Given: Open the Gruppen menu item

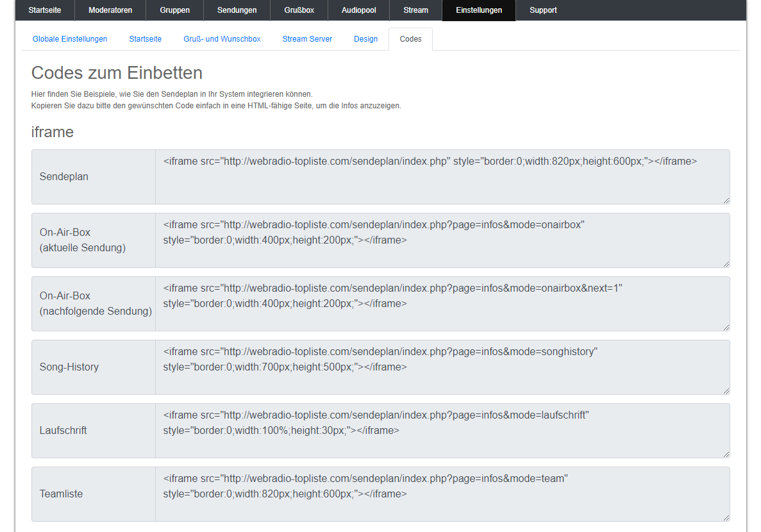Looking at the screenshot, I should pos(174,10).
